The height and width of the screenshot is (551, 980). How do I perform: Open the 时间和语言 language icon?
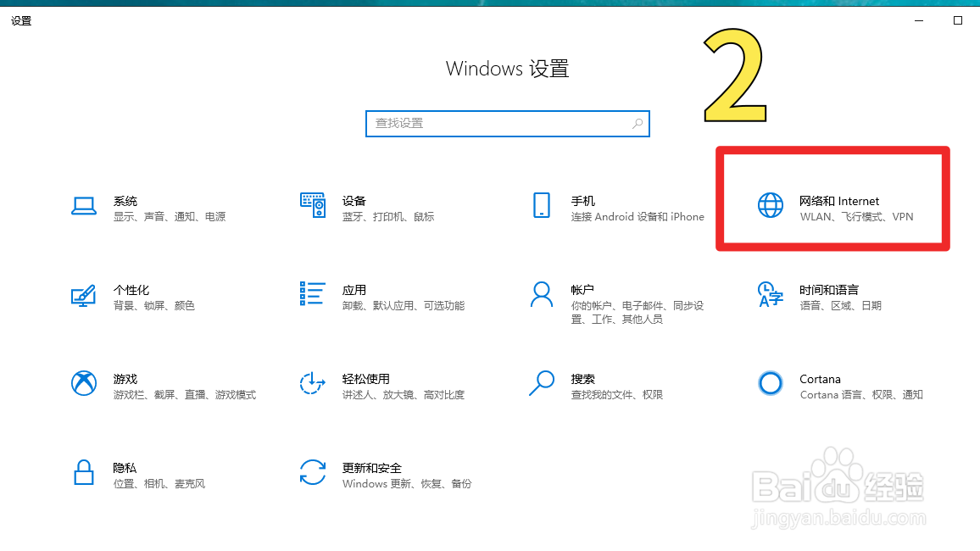point(770,294)
